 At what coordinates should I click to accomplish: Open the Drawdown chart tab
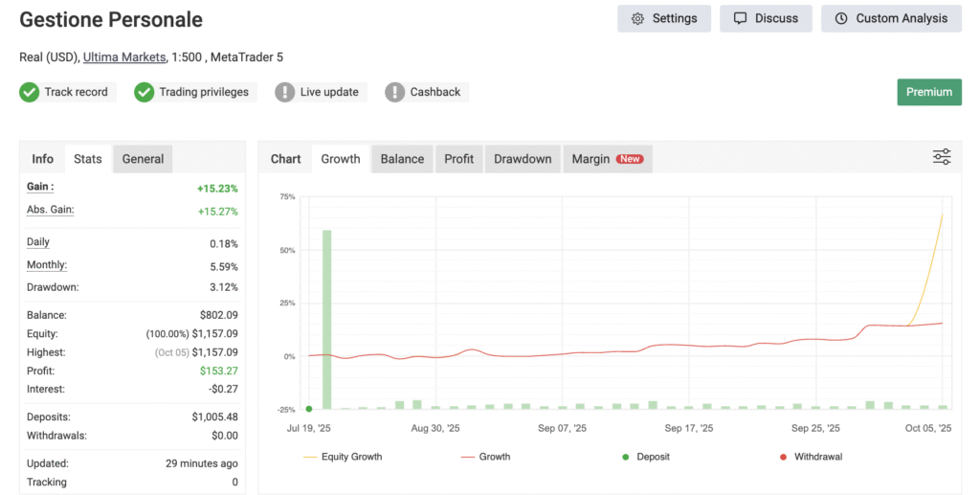click(x=523, y=159)
